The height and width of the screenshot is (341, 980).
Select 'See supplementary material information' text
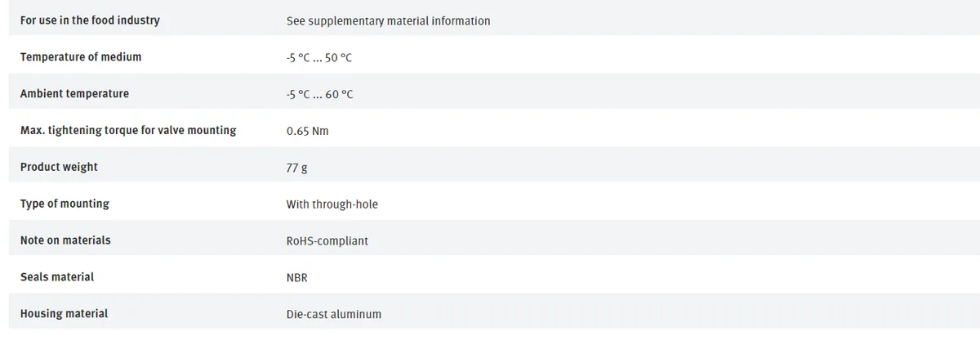[389, 20]
